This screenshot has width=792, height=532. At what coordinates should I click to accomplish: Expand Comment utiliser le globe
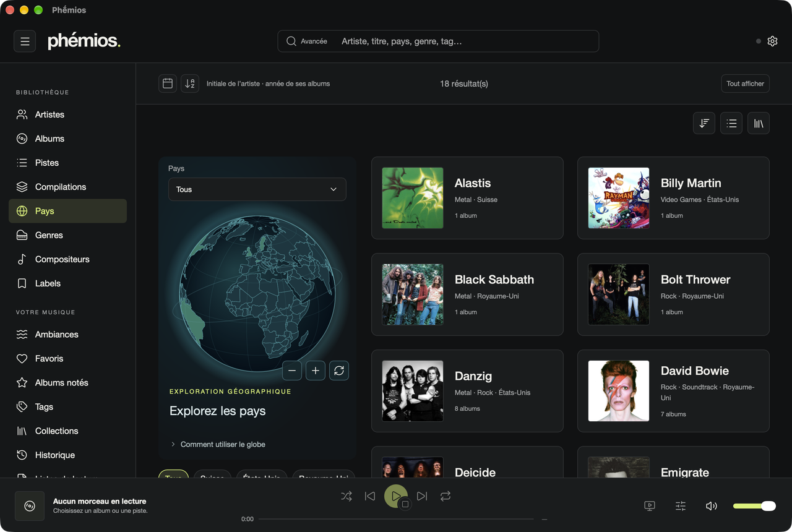click(218, 444)
